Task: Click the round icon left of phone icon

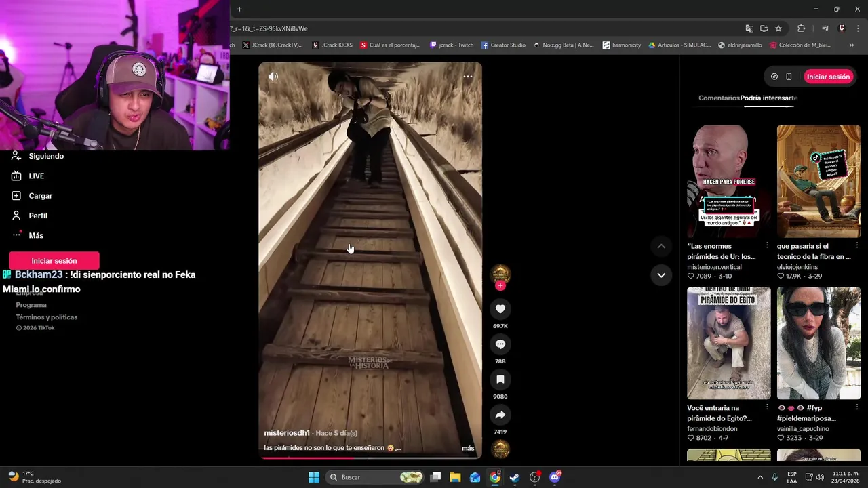Action: (774, 77)
